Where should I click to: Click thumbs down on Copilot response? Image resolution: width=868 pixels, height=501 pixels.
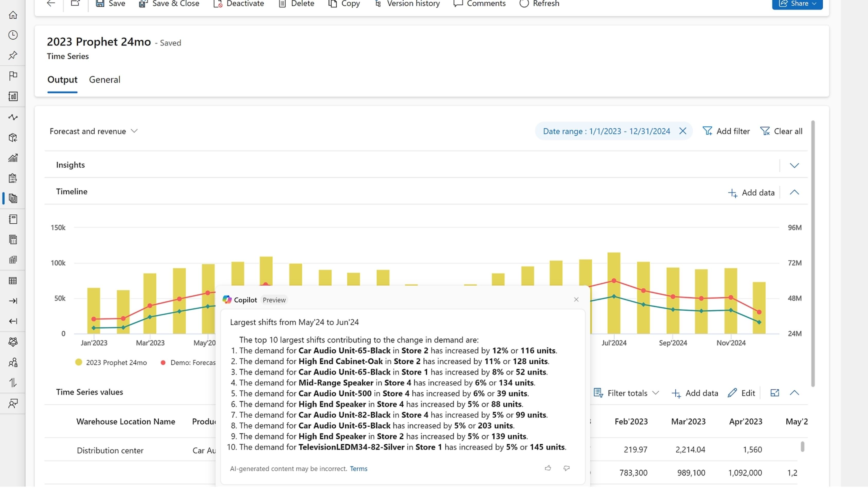[566, 468]
